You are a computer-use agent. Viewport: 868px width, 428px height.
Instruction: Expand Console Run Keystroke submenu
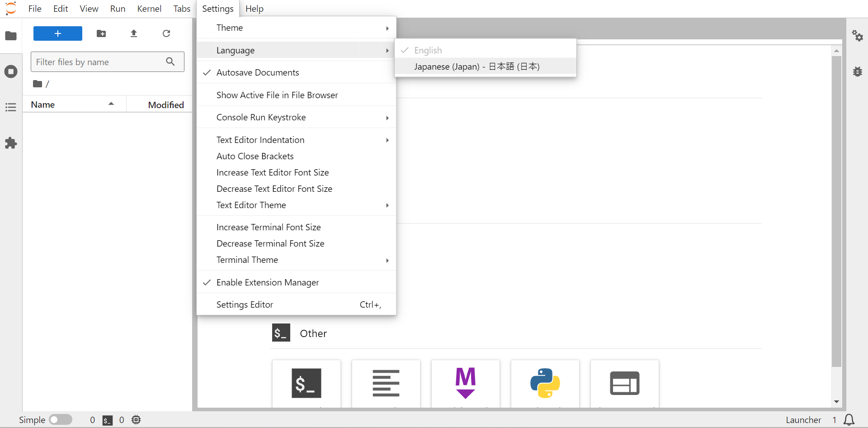click(x=296, y=118)
